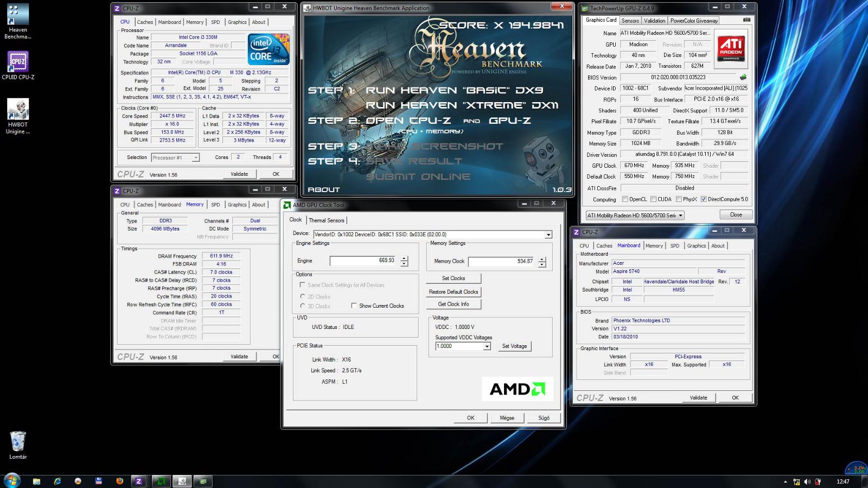Open the Sensors tab in GPU-Z
Image resolution: width=868 pixels, height=488 pixels.
click(630, 21)
